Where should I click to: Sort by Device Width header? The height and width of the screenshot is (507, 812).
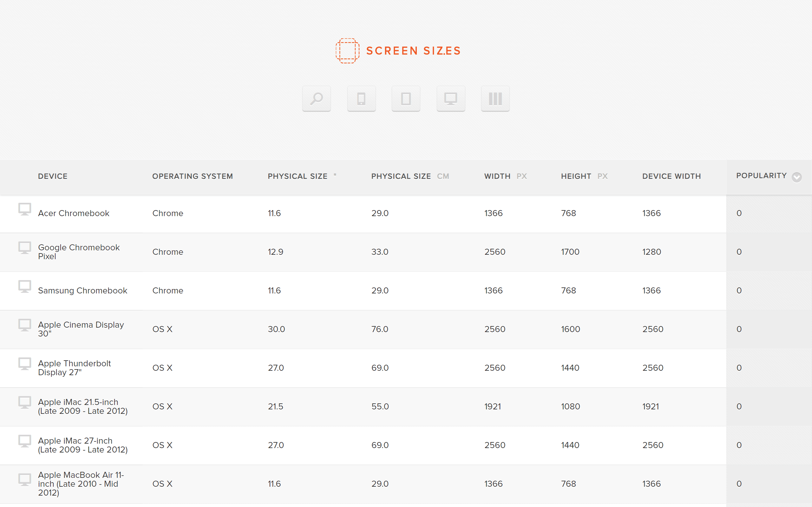click(x=671, y=176)
